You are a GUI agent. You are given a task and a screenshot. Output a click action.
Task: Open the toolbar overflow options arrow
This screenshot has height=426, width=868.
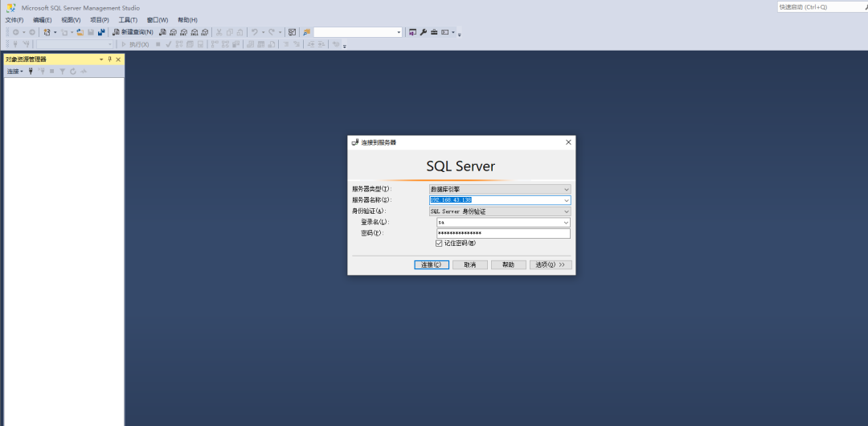(460, 35)
